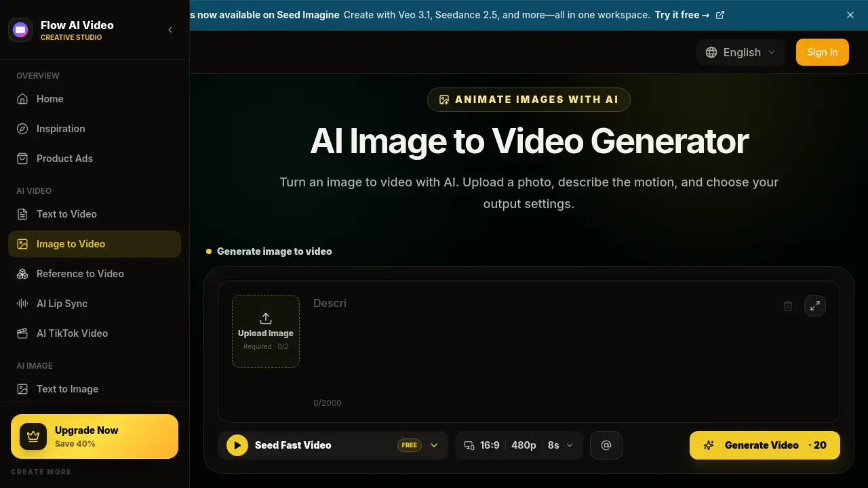Click the crown icon on Upgrade banner

click(33, 436)
